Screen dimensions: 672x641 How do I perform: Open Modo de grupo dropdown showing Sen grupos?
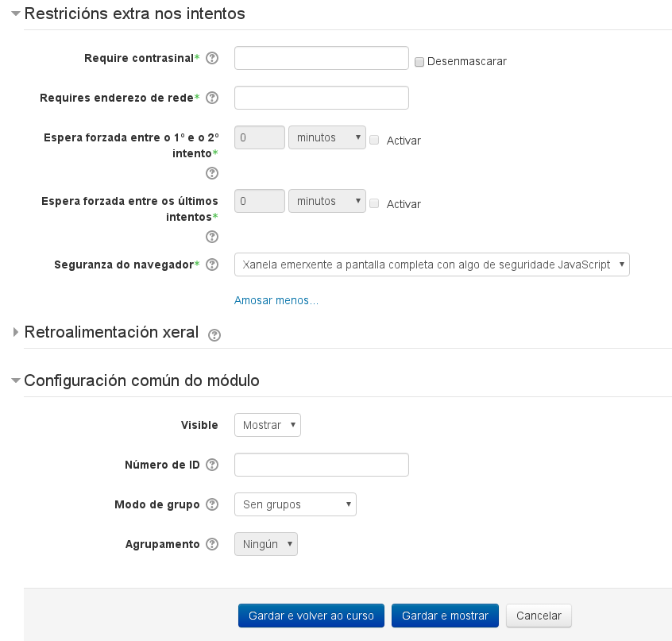295,504
